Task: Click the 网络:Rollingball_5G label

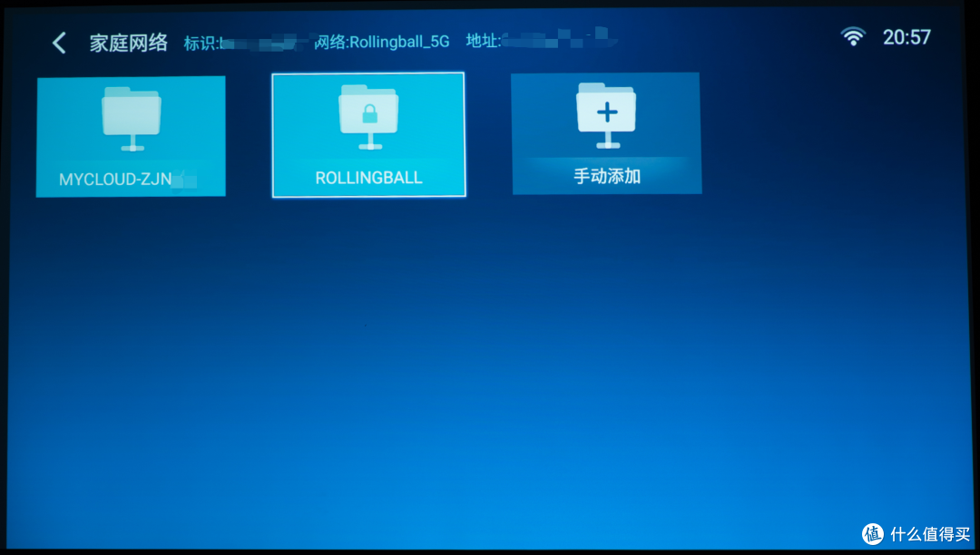Action: 382,42
